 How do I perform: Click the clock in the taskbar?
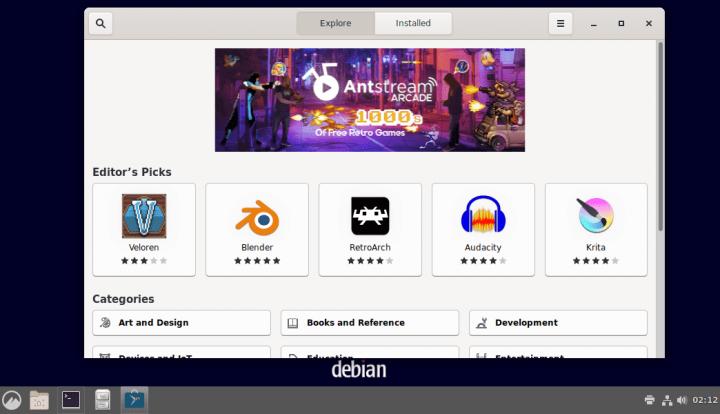[704, 400]
